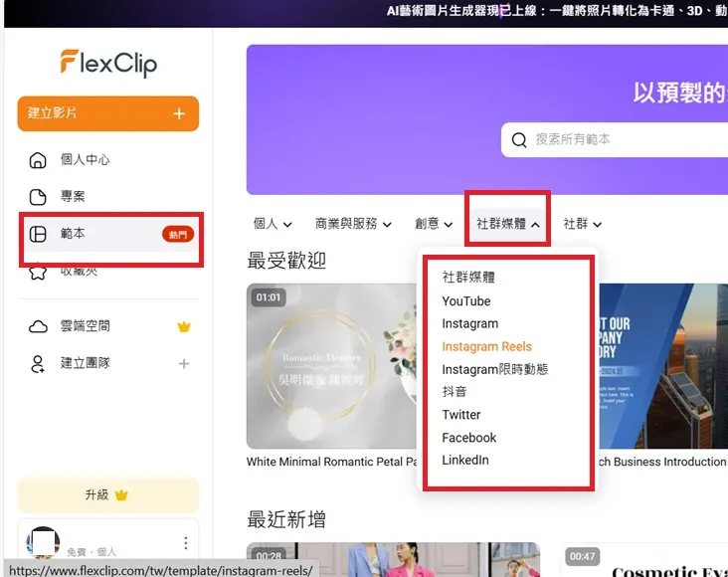Click the Business Introduction template title

pyautogui.click(x=663, y=463)
